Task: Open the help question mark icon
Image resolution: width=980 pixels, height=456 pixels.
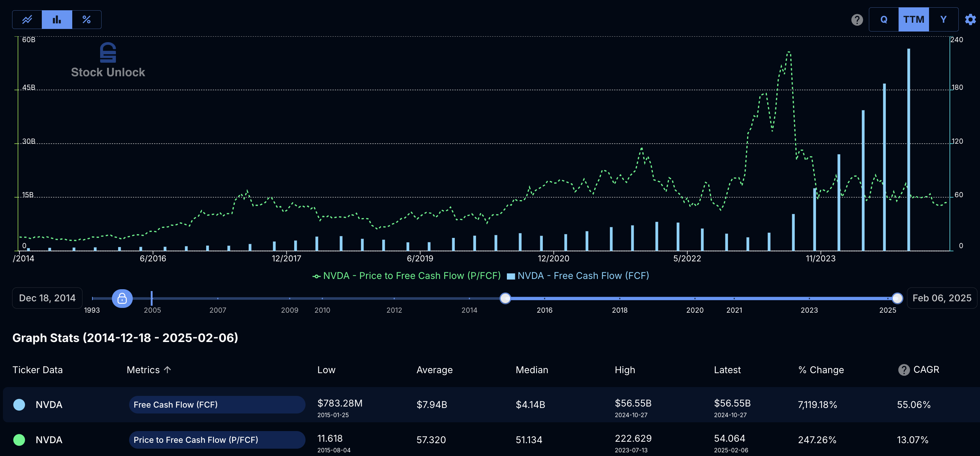Action: (857, 19)
